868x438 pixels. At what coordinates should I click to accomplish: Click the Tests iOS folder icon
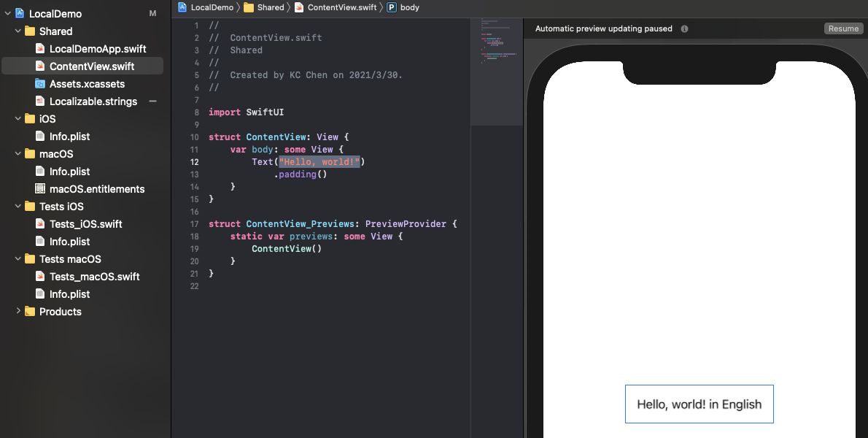pos(30,207)
